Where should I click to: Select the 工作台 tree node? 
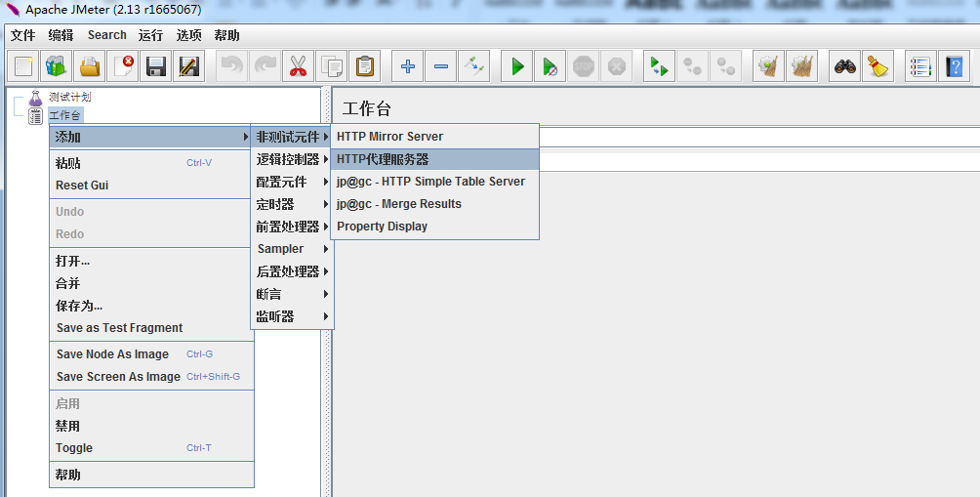[65, 115]
